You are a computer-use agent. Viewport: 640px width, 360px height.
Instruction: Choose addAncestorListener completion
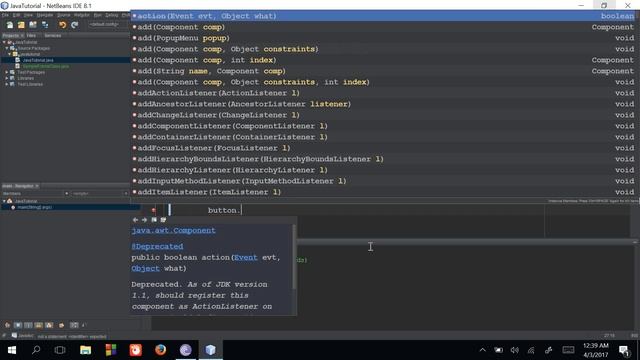[383, 104]
